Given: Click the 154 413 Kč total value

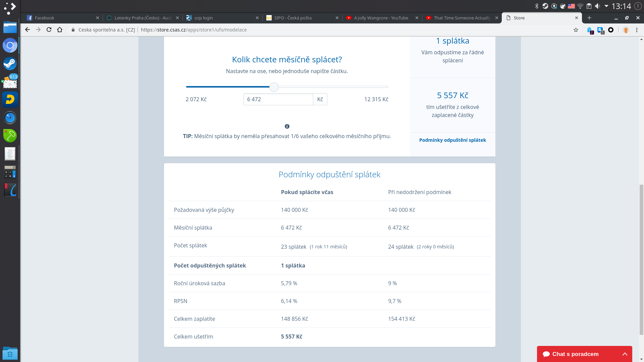Looking at the screenshot, I should pyautogui.click(x=401, y=319).
